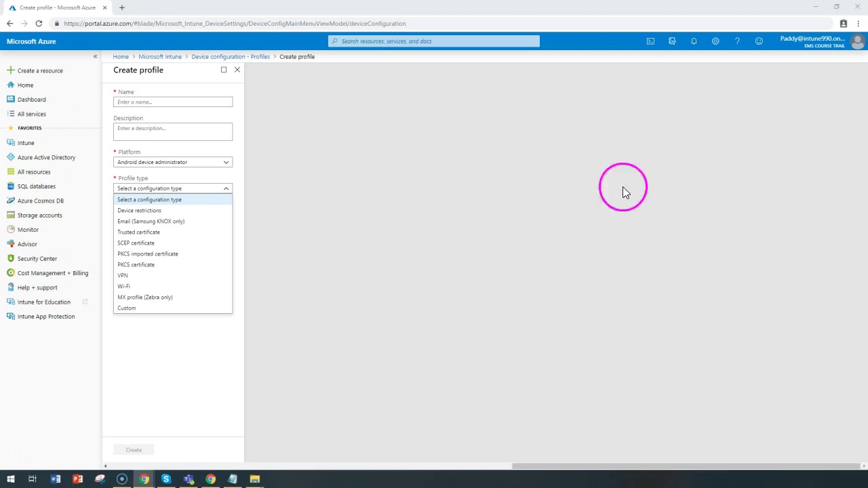Select SCEP certificate profile type
868x488 pixels.
click(173, 243)
